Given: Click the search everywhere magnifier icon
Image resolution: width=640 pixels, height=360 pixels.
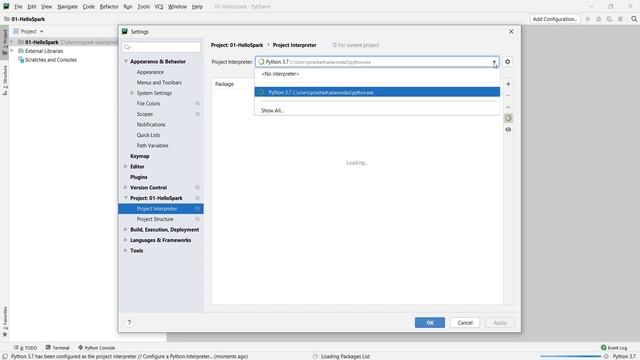Looking at the screenshot, I should [x=634, y=19].
